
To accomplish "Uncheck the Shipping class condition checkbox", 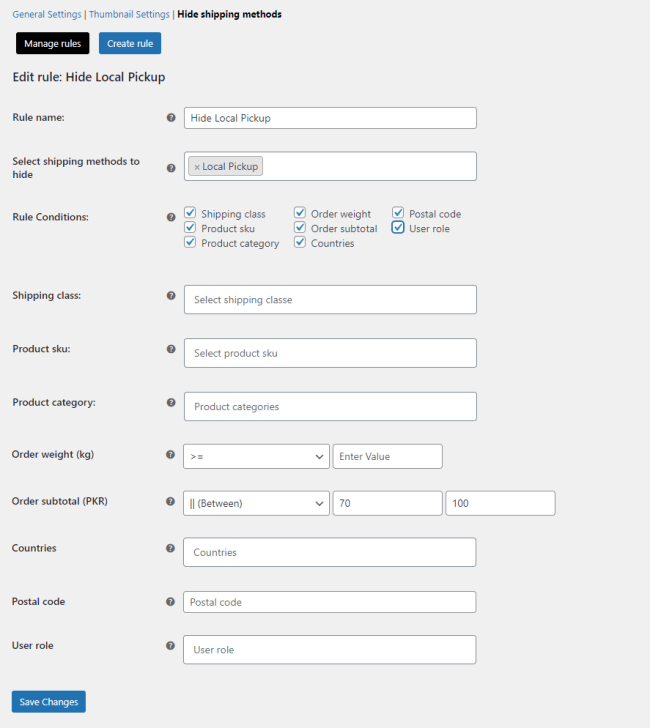I will pos(190,213).
